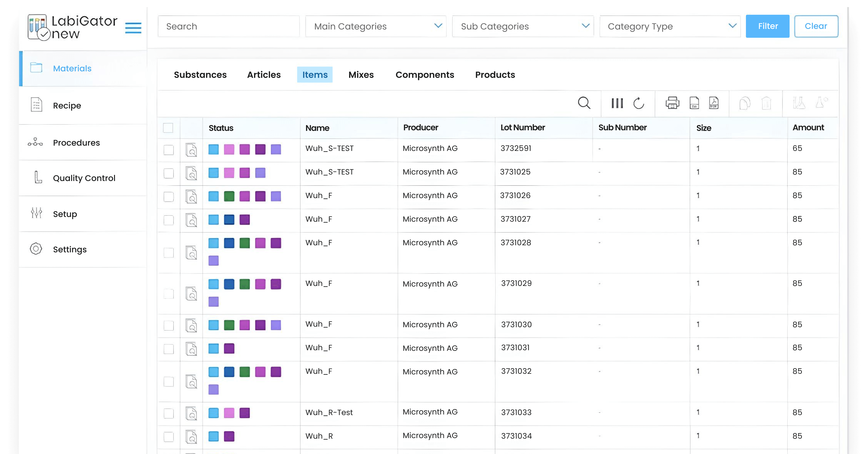This screenshot has height=454, width=868.
Task: Select the checkbox for lot 3731027
Action: [x=168, y=220]
